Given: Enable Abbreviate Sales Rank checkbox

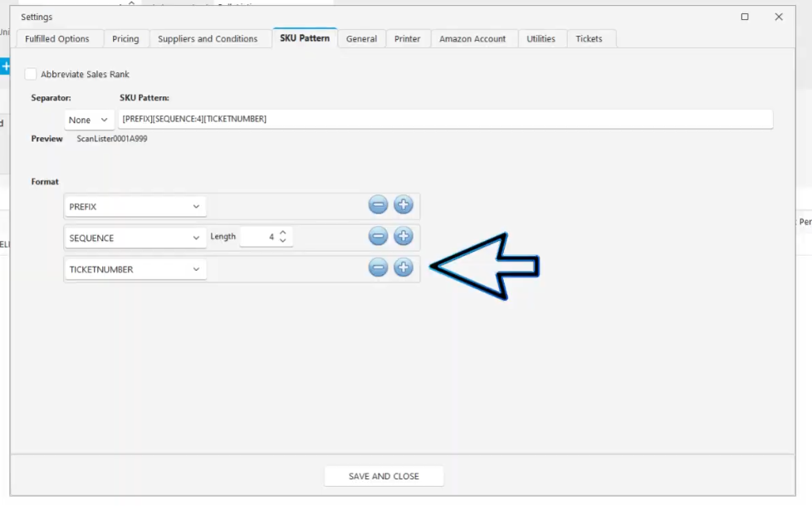Looking at the screenshot, I should point(31,74).
